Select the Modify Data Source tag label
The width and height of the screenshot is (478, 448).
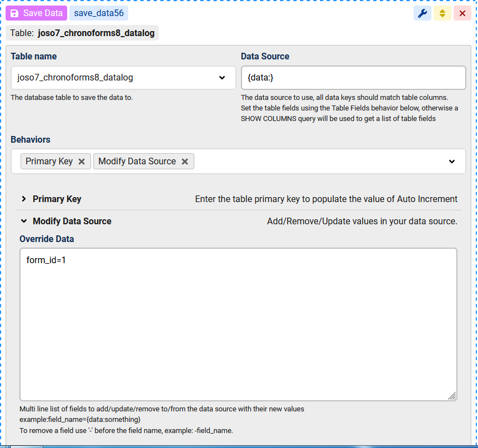[137, 162]
